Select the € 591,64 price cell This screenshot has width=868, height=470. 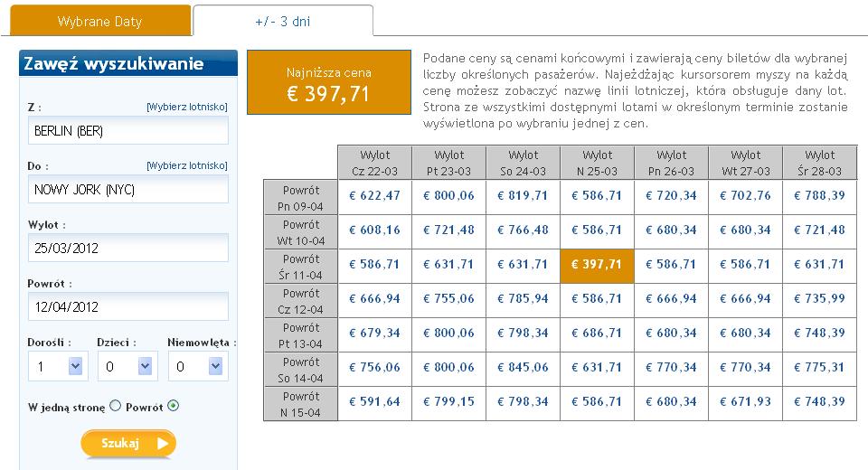click(x=374, y=403)
